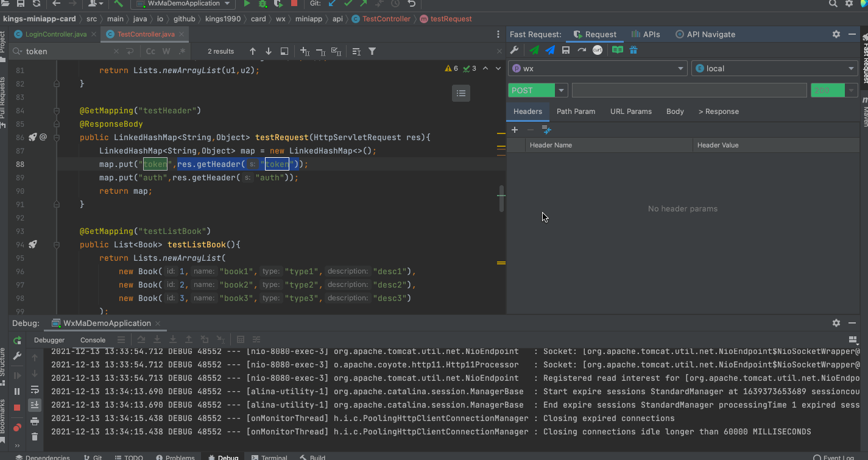
Task: Switch to the URL Params tab
Action: pos(630,111)
